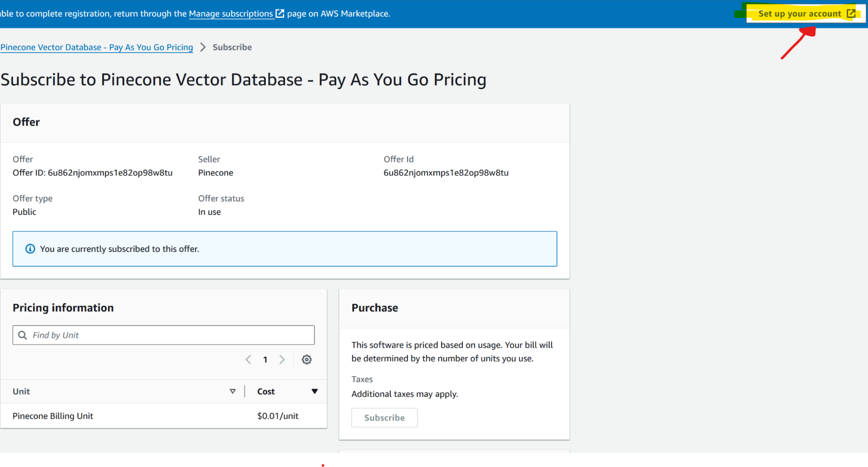This screenshot has height=467, width=868.
Task: Go to the next pricing table page
Action: [282, 360]
